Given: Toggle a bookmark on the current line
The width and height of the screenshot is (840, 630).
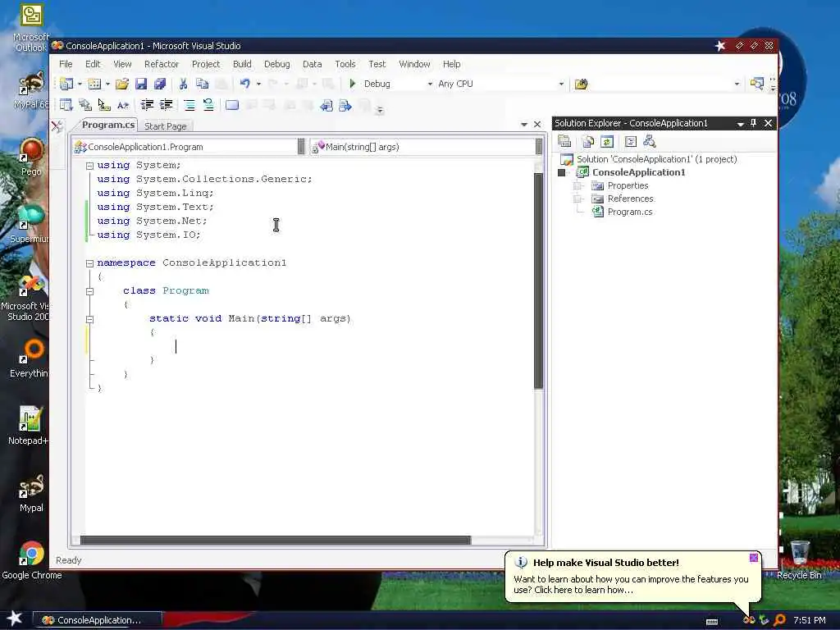Looking at the screenshot, I should tap(232, 106).
